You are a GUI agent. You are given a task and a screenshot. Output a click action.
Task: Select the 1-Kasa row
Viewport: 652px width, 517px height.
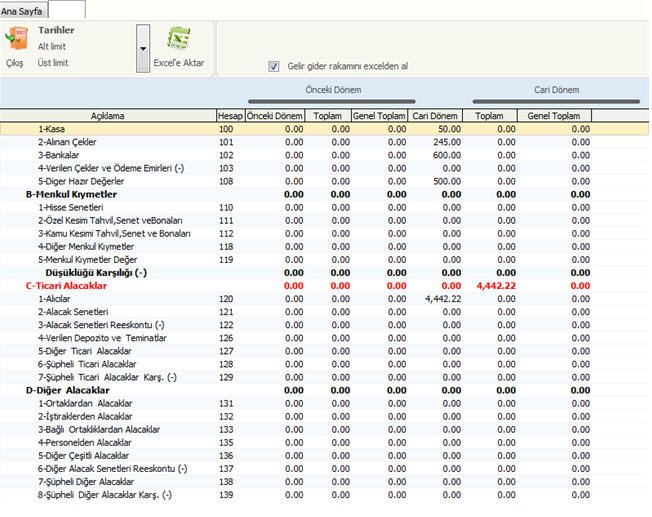[53, 129]
